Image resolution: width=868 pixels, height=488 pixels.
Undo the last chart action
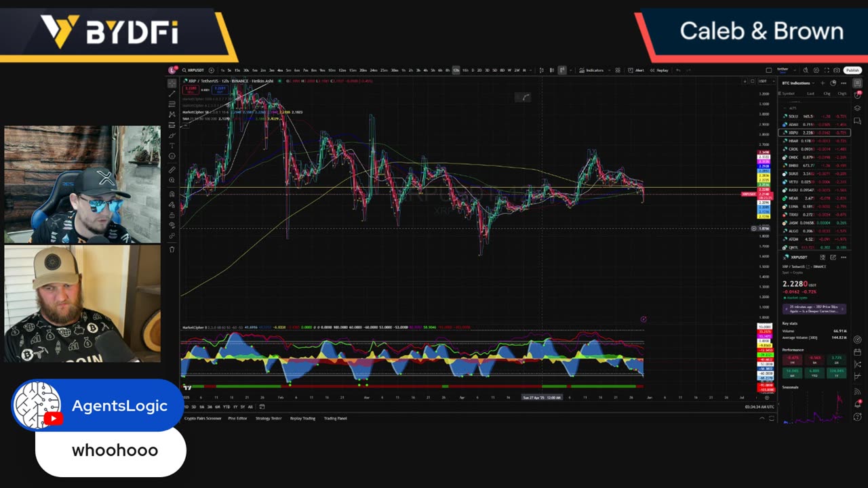click(678, 70)
